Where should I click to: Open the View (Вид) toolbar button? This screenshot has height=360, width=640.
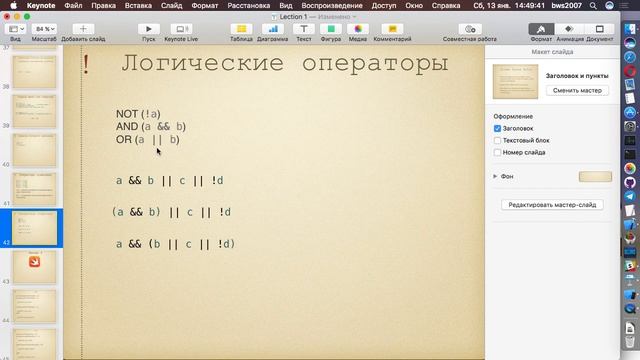[16, 29]
